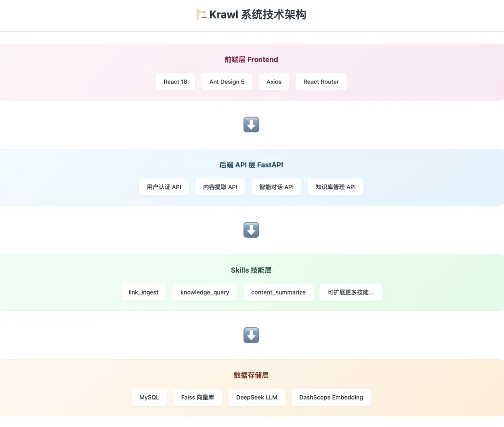This screenshot has width=504, height=427.
Task: Click the down arrow below the Frontend layer
Action: [251, 124]
